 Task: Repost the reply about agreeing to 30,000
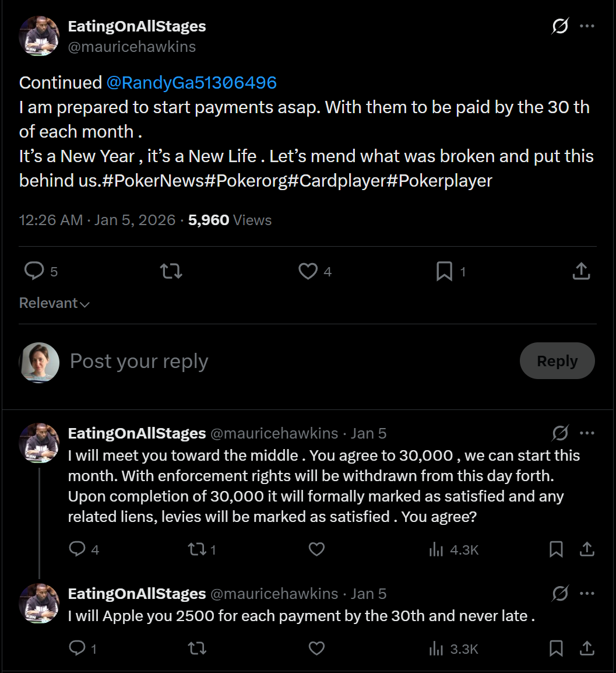(197, 549)
